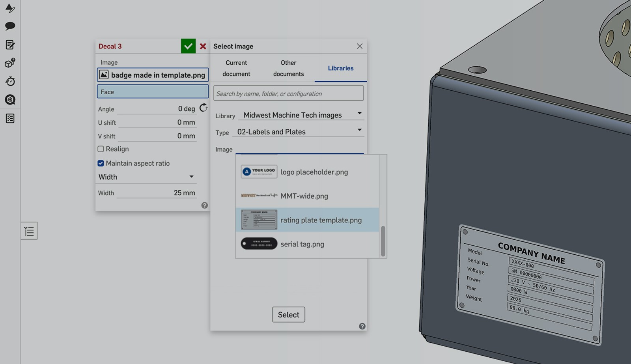Choose logo placeholder.png thumbnail
631x364 pixels.
259,172
